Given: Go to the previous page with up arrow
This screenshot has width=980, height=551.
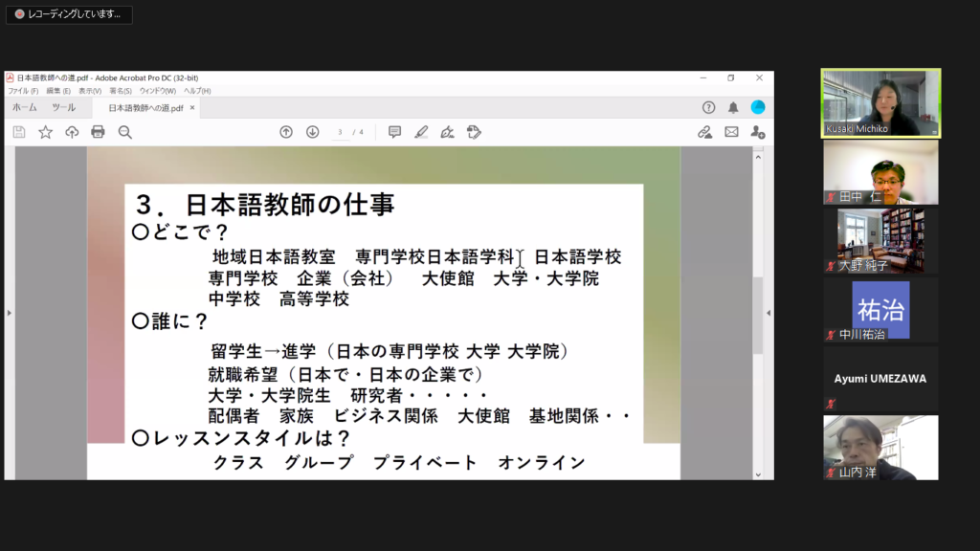Looking at the screenshot, I should [285, 132].
